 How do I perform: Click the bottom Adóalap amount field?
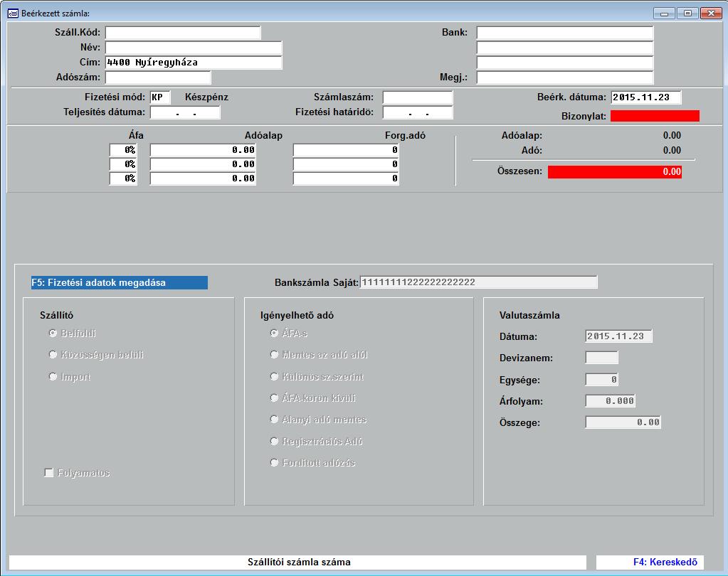click(x=203, y=178)
